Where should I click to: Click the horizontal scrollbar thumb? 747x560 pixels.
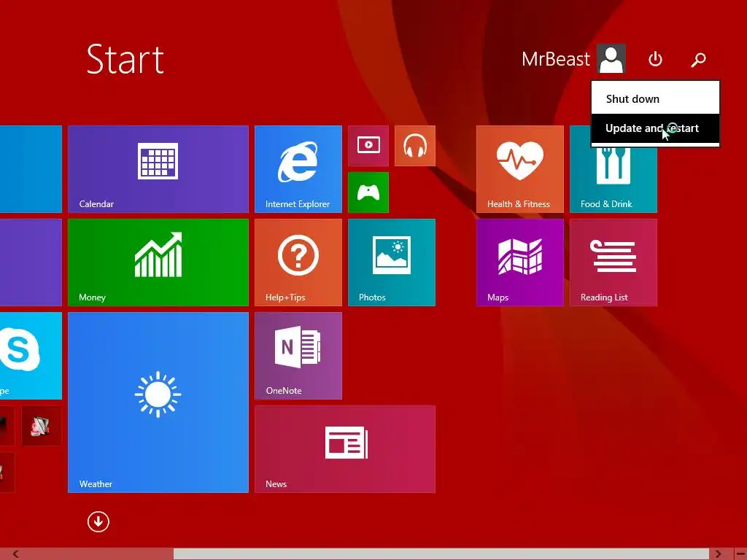(x=441, y=554)
